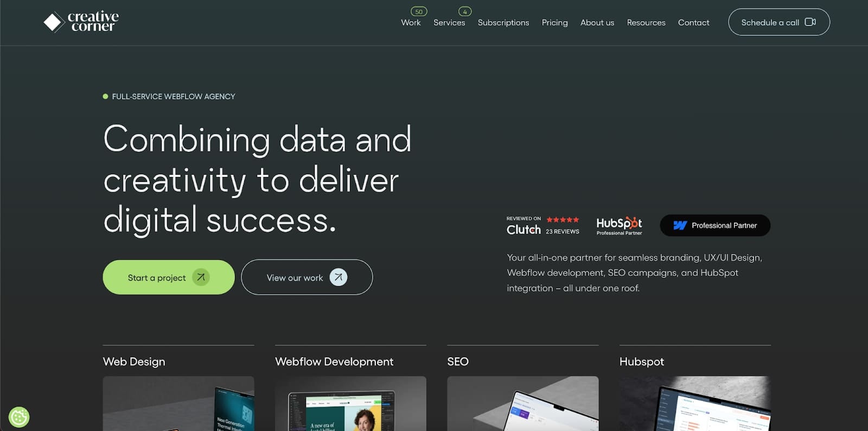Open the Work menu item

coord(411,23)
